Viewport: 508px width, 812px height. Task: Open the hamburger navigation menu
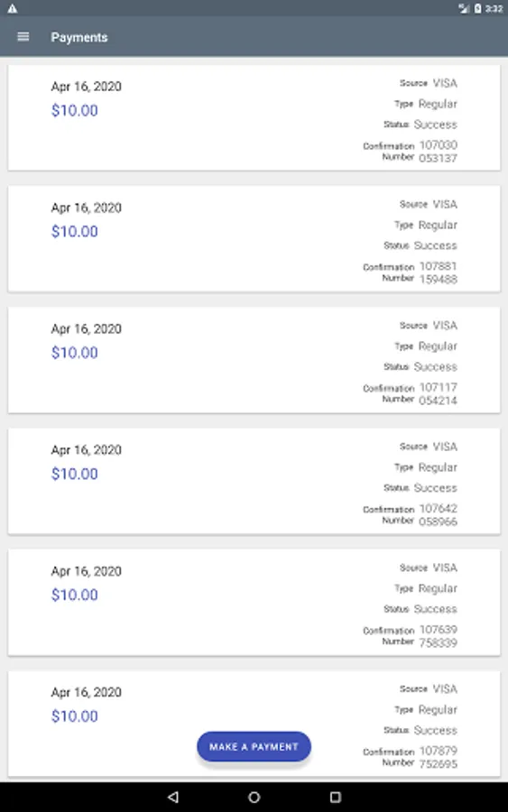point(23,37)
